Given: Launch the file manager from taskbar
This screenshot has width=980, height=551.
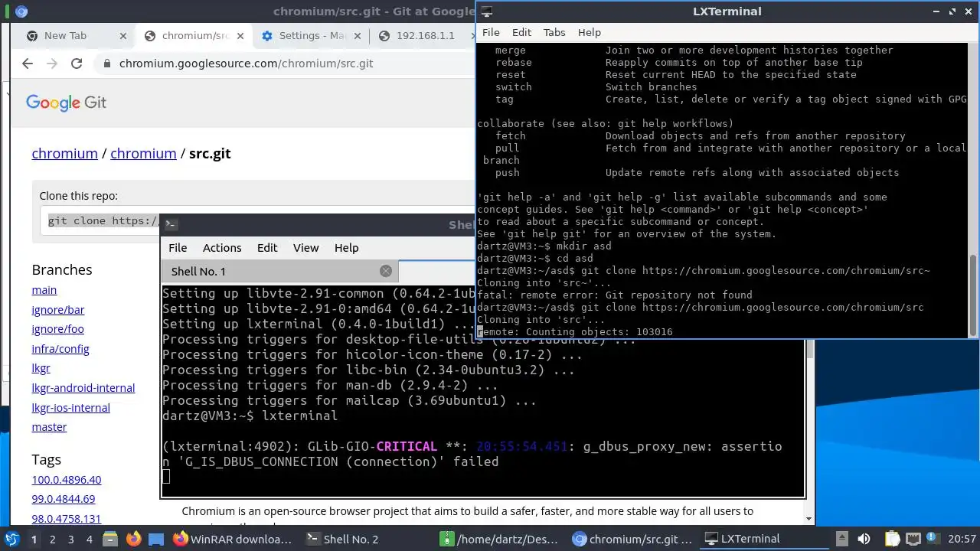Looking at the screenshot, I should click(109, 539).
